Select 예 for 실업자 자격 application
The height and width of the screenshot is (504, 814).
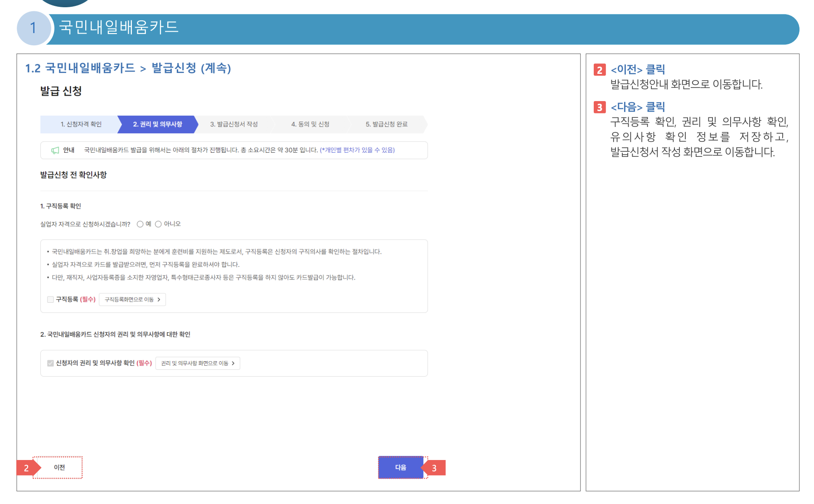tap(140, 223)
